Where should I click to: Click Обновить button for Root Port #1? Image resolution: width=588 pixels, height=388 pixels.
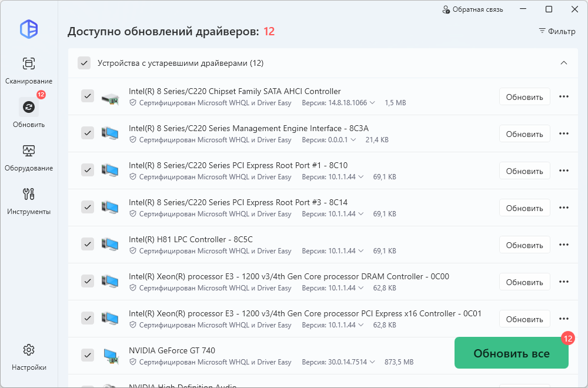pos(524,171)
